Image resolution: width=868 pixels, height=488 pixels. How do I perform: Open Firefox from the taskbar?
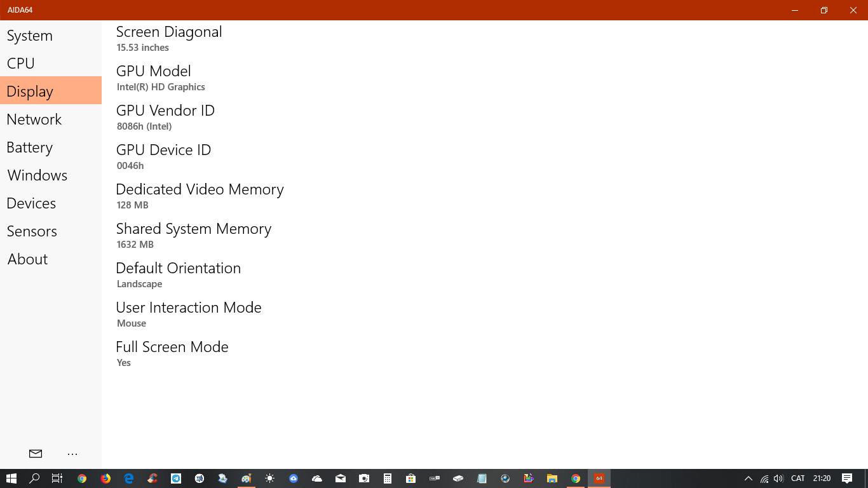pyautogui.click(x=105, y=478)
